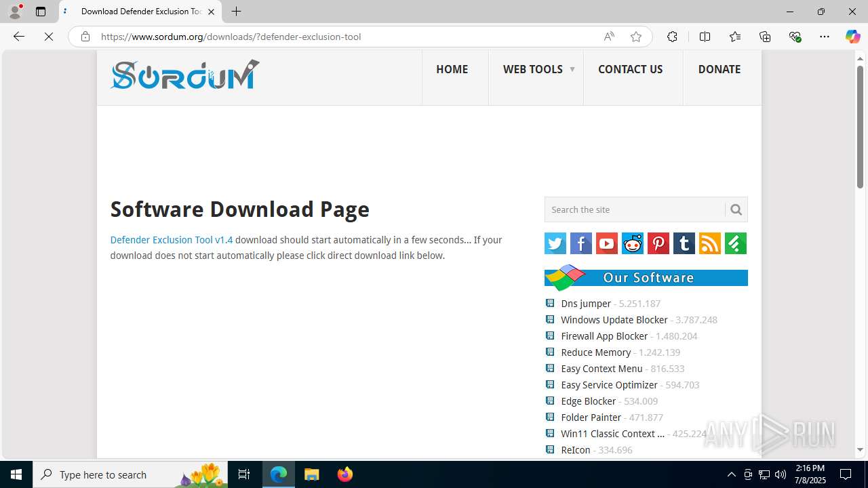Open the CONTACT US menu item
The height and width of the screenshot is (488, 868).
click(x=630, y=69)
